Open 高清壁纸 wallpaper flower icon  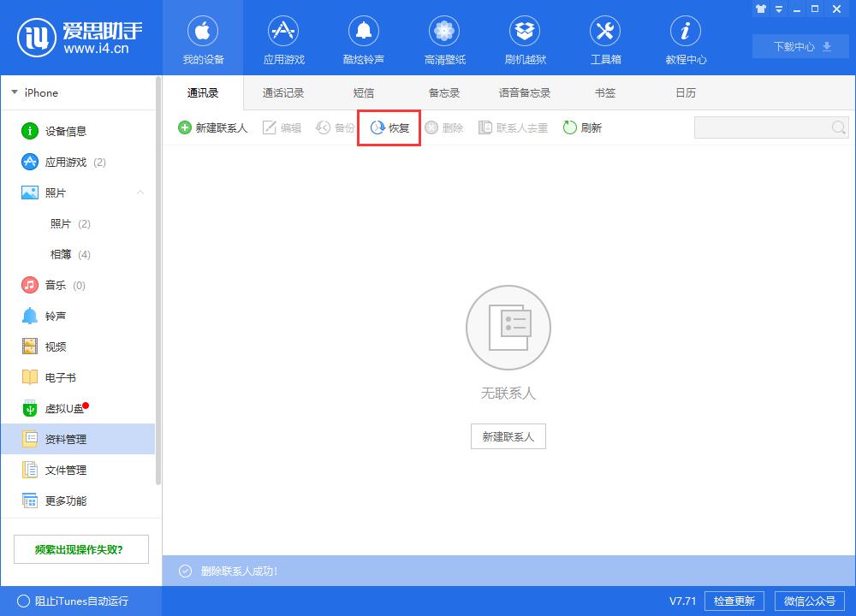tap(444, 32)
